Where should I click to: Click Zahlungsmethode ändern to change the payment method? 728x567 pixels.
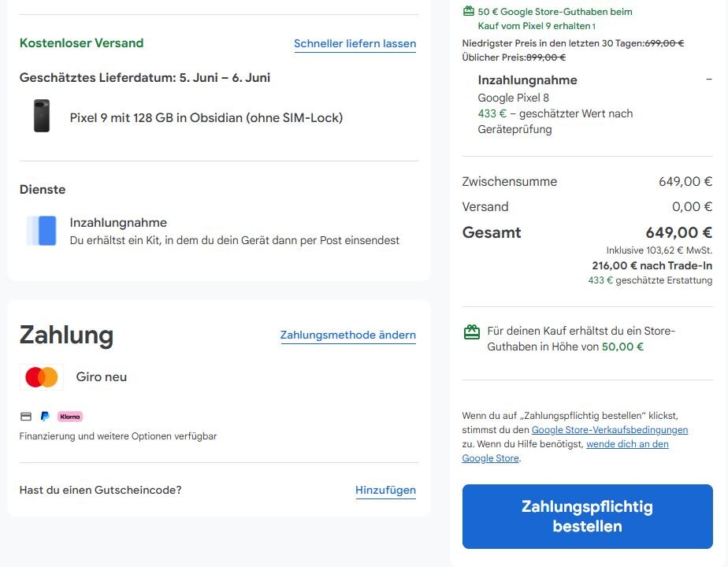[x=347, y=335]
